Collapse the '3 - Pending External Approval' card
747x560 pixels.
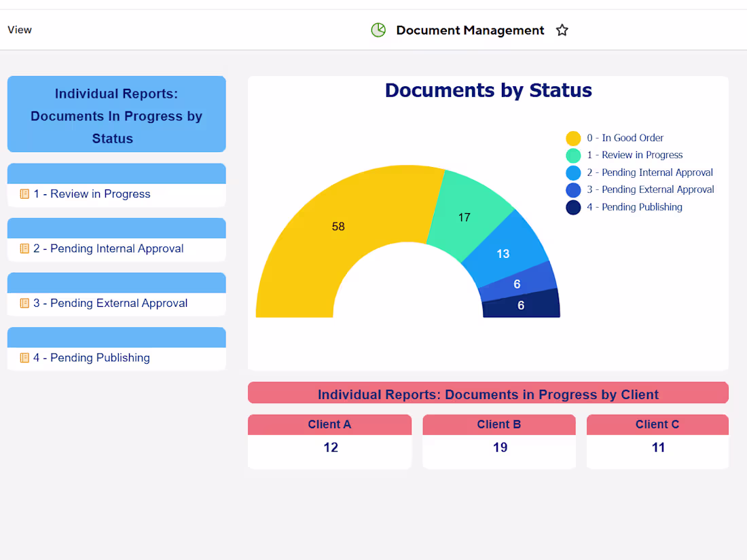click(x=116, y=282)
